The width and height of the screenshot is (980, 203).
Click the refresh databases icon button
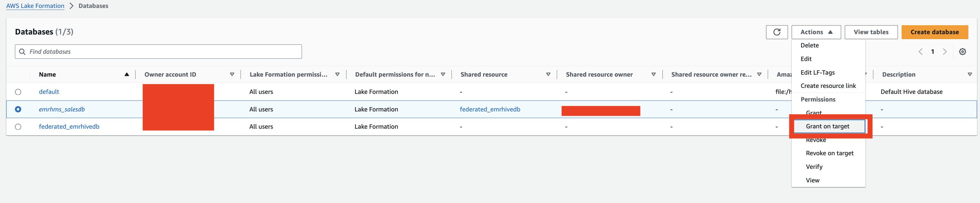776,32
